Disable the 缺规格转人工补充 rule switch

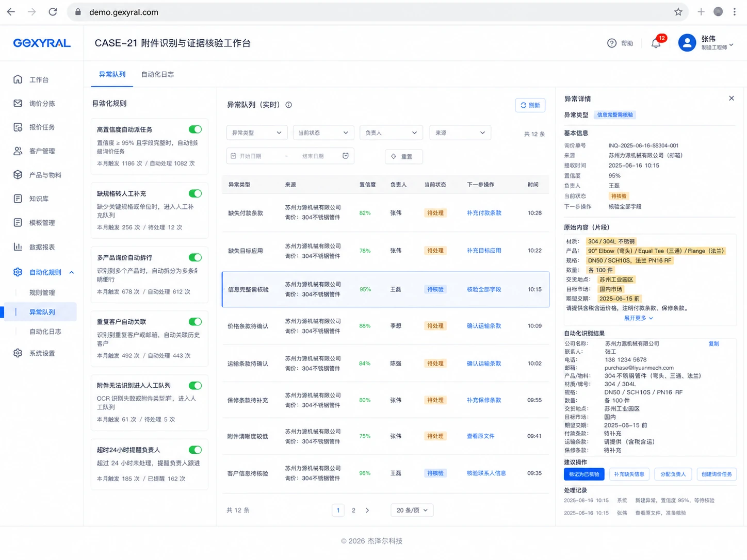click(195, 193)
